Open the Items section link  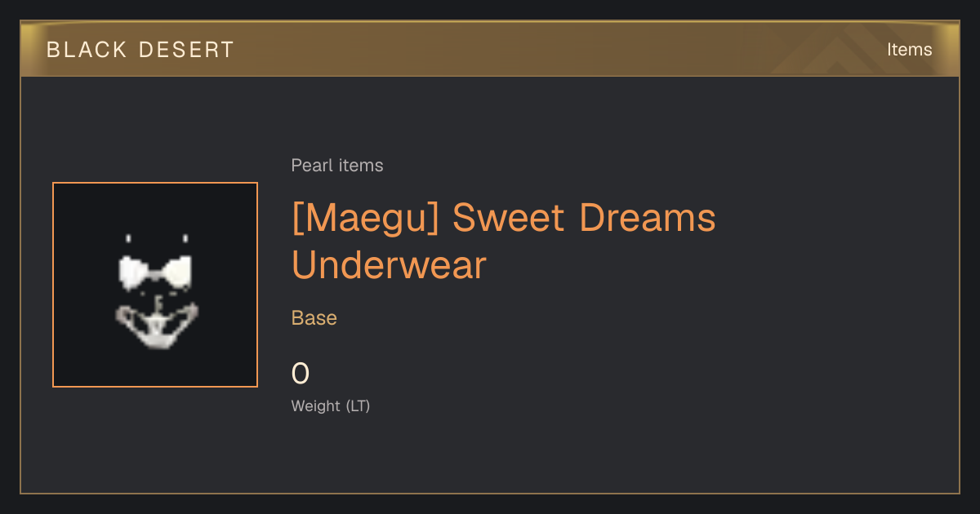pyautogui.click(x=909, y=49)
